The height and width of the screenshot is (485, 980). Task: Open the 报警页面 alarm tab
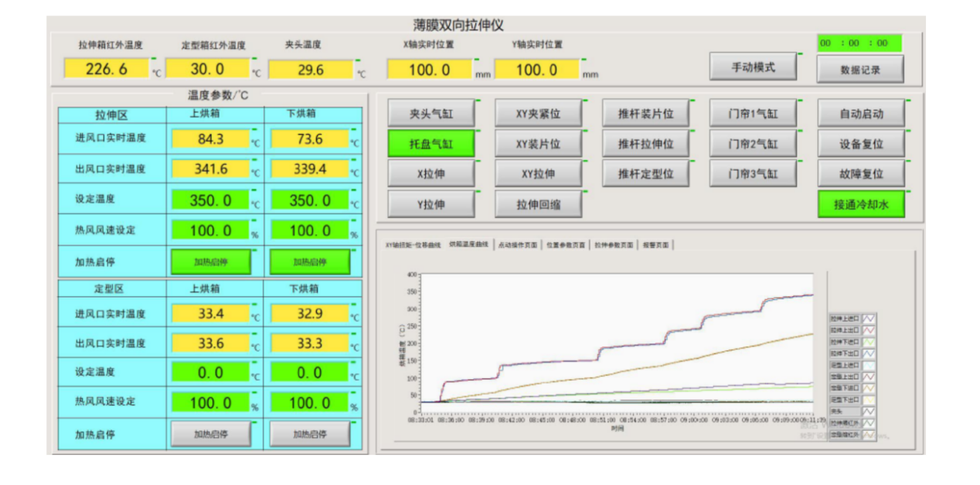[656, 245]
